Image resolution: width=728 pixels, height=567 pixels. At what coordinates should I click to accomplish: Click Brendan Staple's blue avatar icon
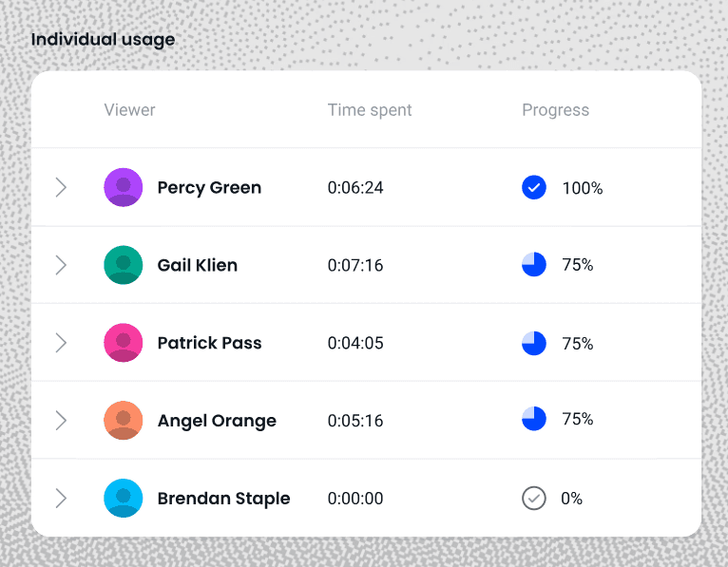[x=123, y=499]
